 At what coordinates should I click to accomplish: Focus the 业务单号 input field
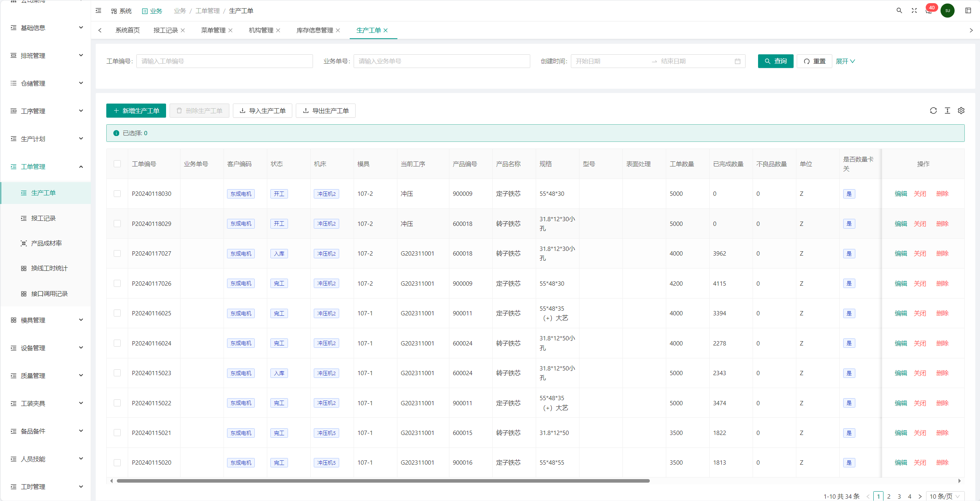tap(442, 61)
